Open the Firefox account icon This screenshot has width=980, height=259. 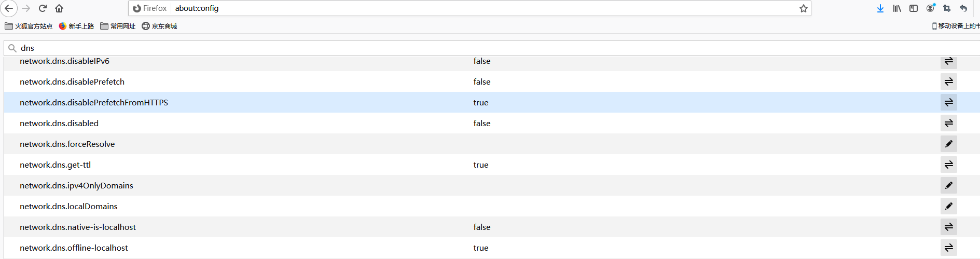930,8
